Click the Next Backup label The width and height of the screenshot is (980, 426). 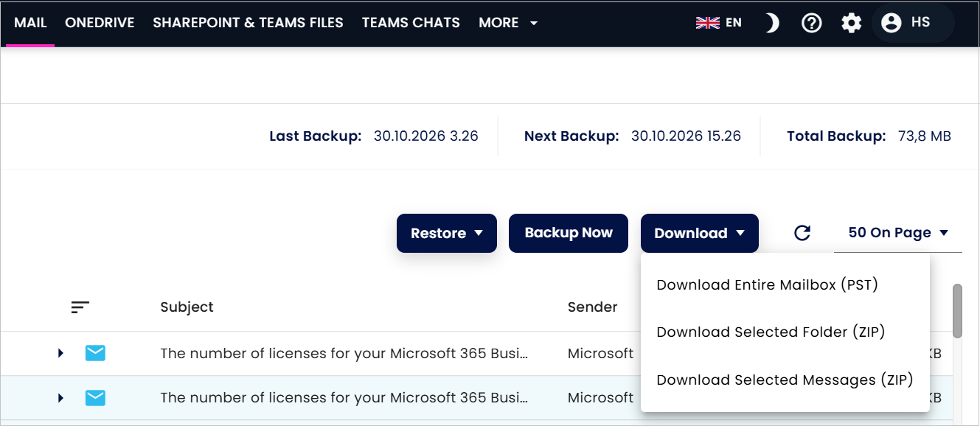[571, 136]
